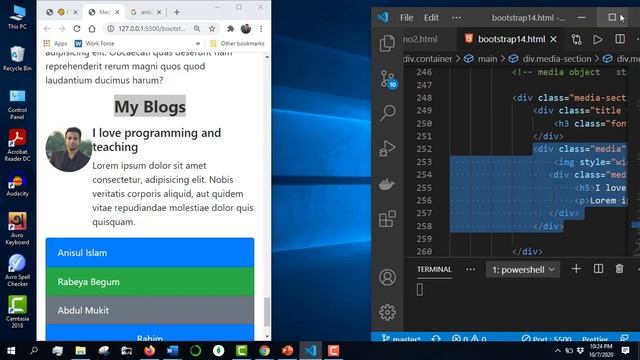Open the Recycle Bin
640x360 pixels.
tap(17, 59)
